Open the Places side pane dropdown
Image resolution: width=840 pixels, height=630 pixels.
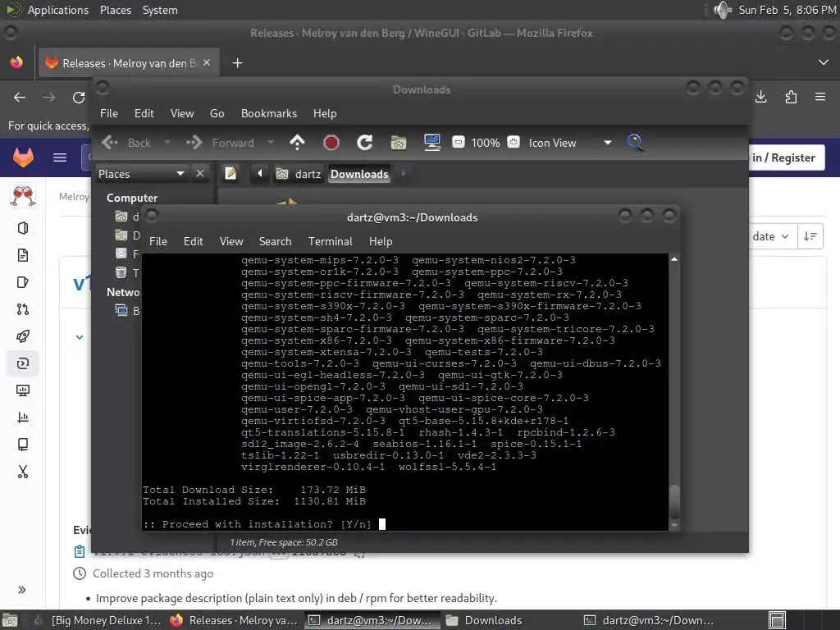click(142, 174)
